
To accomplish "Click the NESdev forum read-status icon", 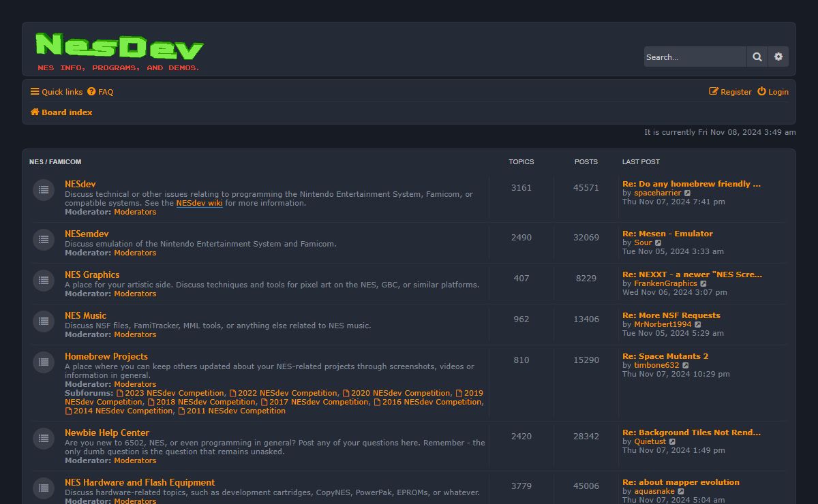I will point(44,189).
